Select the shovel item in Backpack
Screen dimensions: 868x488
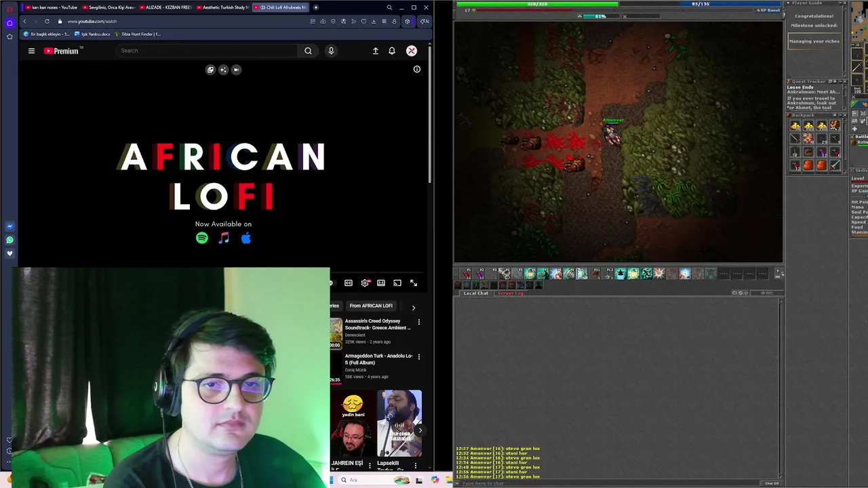tap(795, 152)
